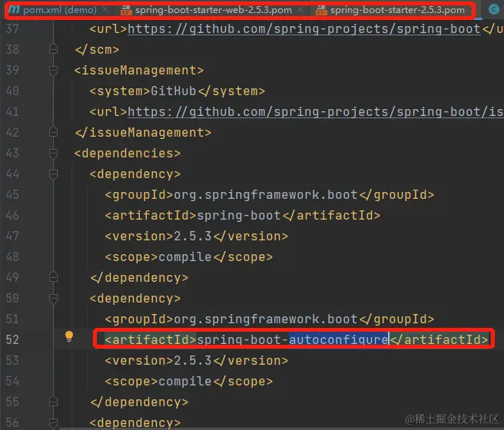Click the blue class icon tab
504x430 pixels.
click(494, 10)
